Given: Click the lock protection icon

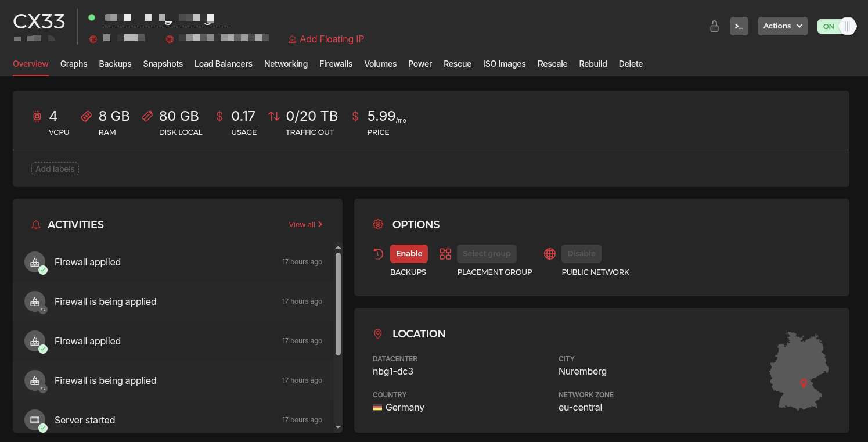Looking at the screenshot, I should 715,26.
